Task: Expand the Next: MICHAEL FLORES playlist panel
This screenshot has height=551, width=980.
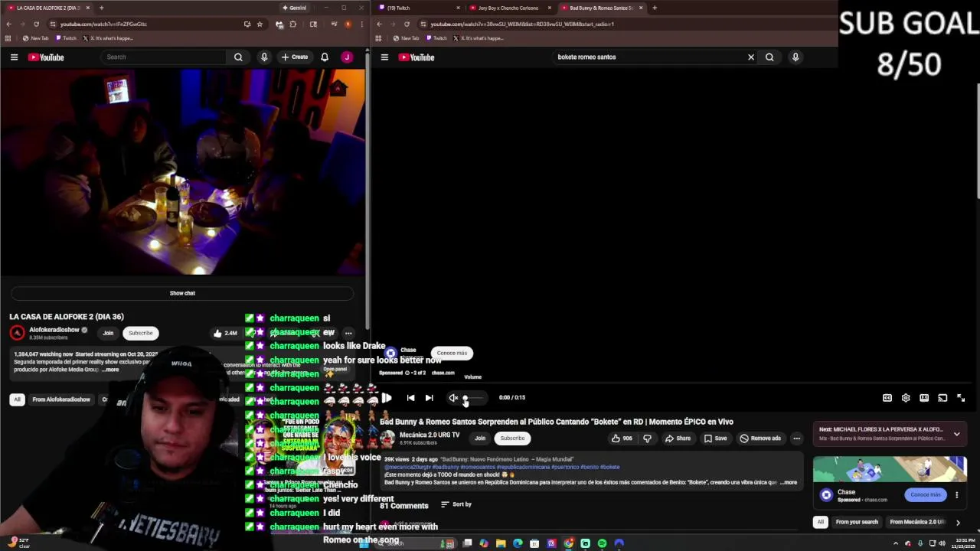Action: pyautogui.click(x=956, y=434)
